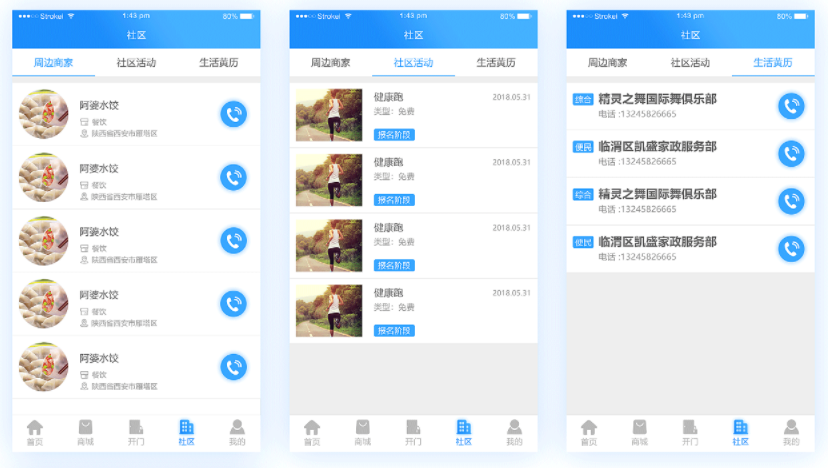Go to 社区活动 tab on the 生活黄历 screen
This screenshot has width=828, height=468.
pos(690,63)
